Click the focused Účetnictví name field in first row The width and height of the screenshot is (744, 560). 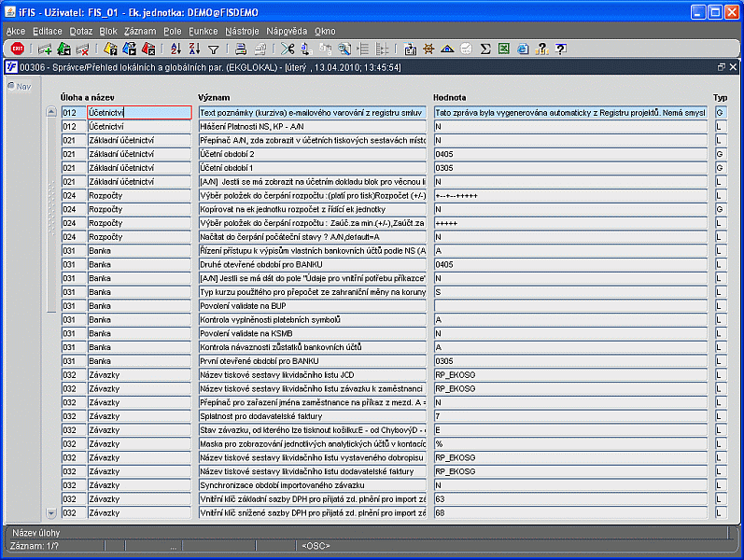[139, 113]
